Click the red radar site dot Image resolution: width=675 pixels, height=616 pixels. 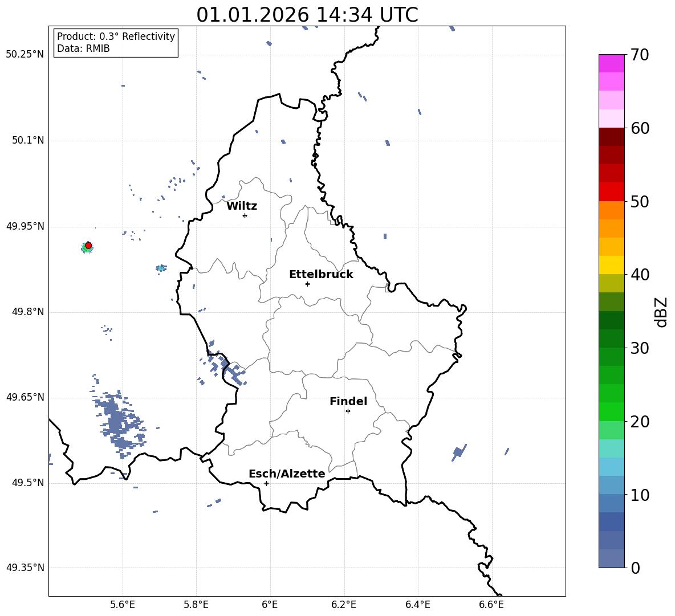tap(88, 246)
